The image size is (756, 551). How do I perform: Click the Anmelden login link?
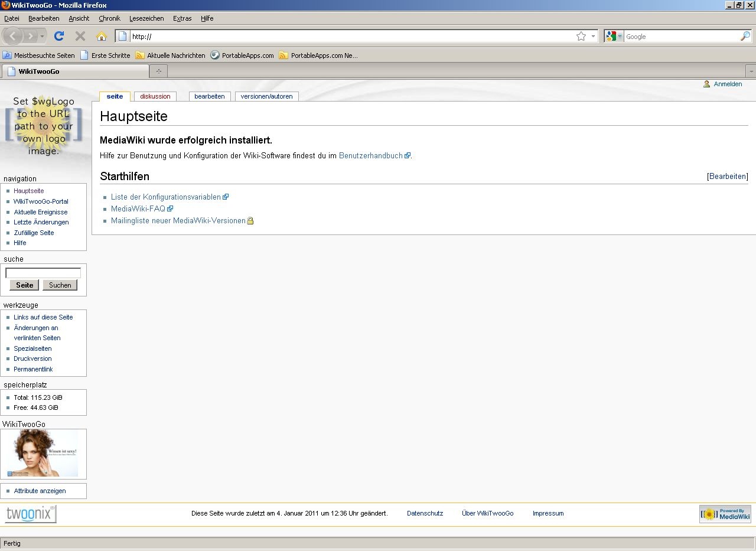click(728, 84)
